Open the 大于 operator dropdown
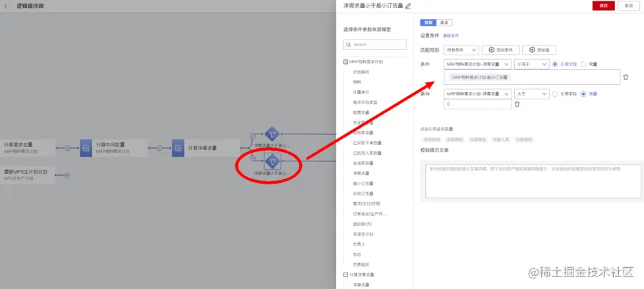The width and height of the screenshot is (644, 289). [x=532, y=94]
